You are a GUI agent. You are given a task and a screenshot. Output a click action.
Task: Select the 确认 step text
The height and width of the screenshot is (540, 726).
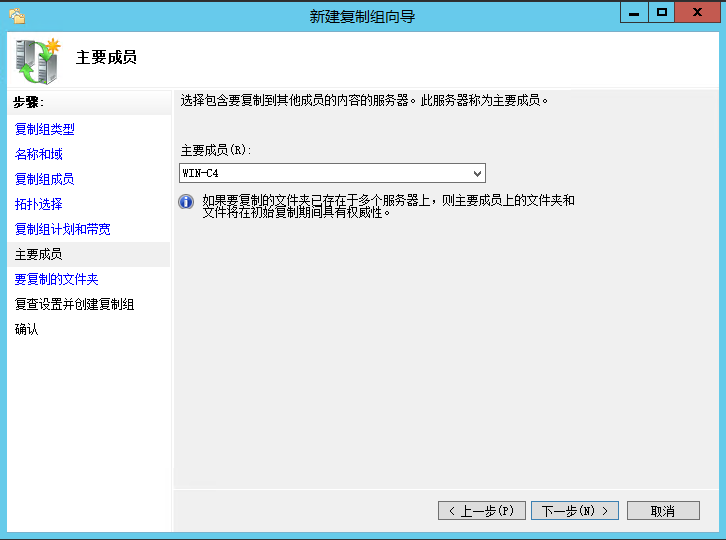click(26, 329)
